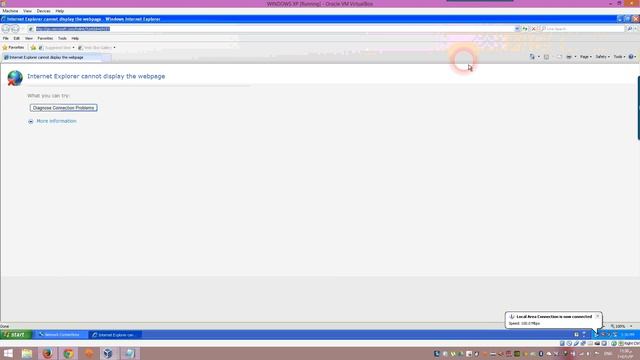640x360 pixels.
Task: Click the red Stop icon beside the address bar
Action: coord(533,29)
